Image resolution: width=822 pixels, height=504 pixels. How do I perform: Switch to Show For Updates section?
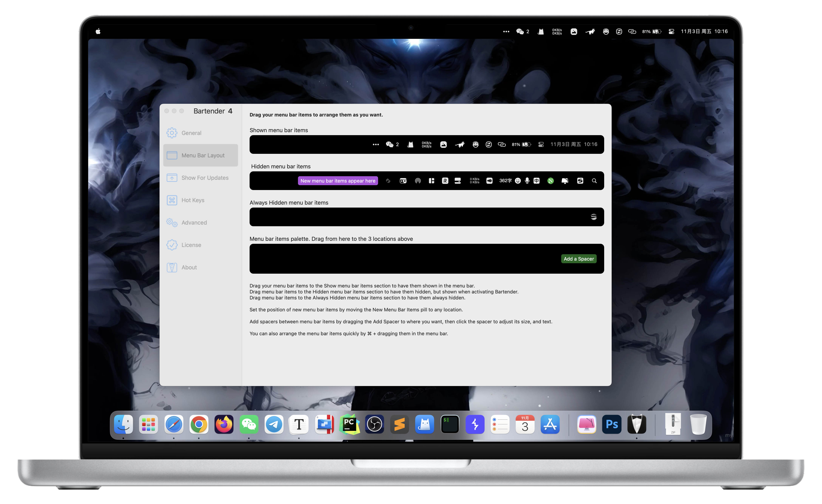(205, 178)
